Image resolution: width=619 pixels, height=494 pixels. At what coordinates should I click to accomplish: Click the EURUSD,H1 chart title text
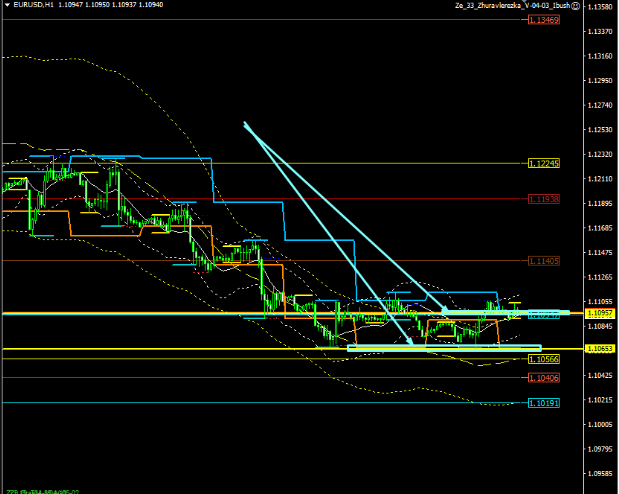pyautogui.click(x=29, y=6)
